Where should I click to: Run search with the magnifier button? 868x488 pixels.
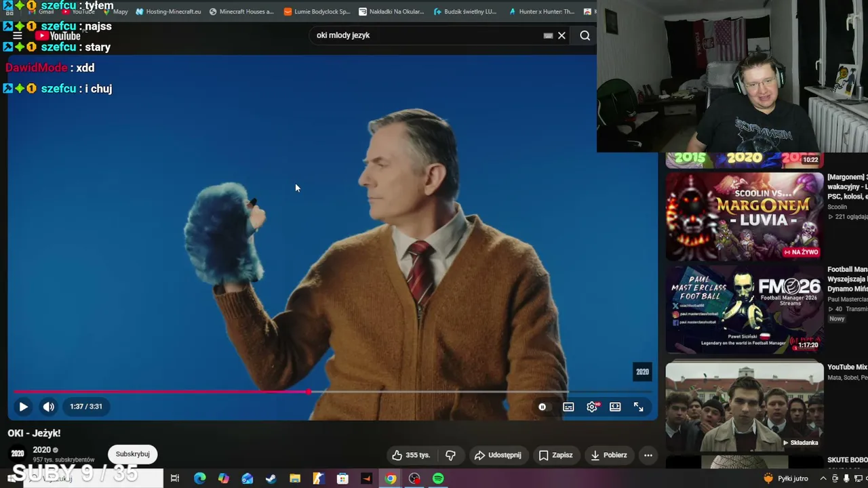coord(585,35)
